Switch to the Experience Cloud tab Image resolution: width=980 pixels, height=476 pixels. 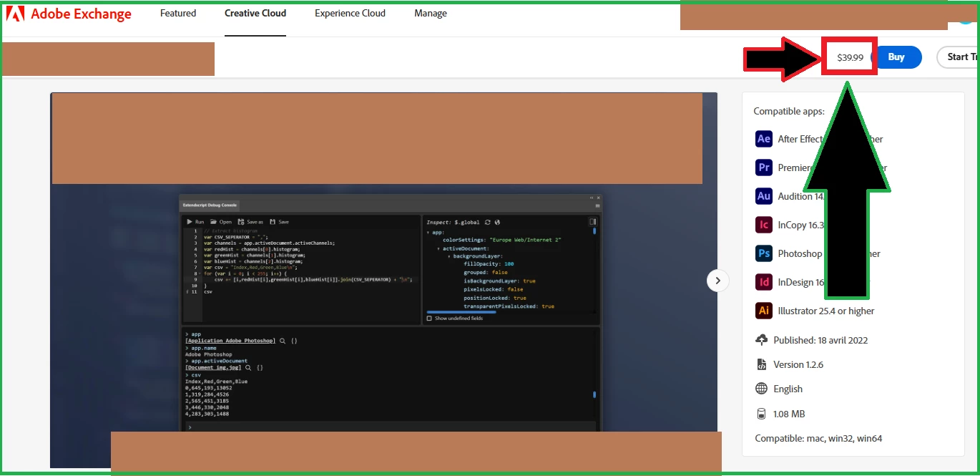pos(350,14)
